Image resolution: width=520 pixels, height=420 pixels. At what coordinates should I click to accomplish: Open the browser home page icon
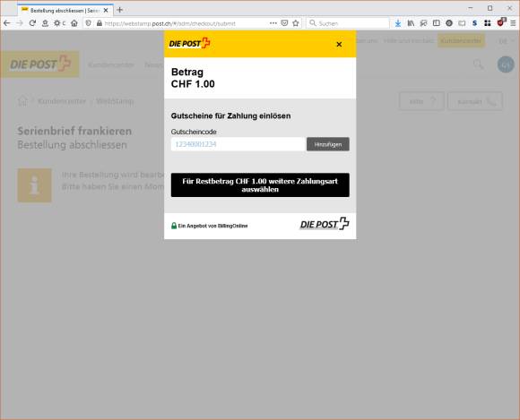(x=74, y=23)
